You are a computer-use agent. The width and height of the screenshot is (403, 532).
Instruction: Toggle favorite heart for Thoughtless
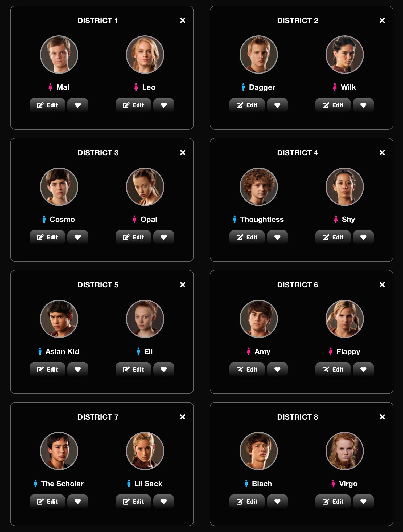277,237
